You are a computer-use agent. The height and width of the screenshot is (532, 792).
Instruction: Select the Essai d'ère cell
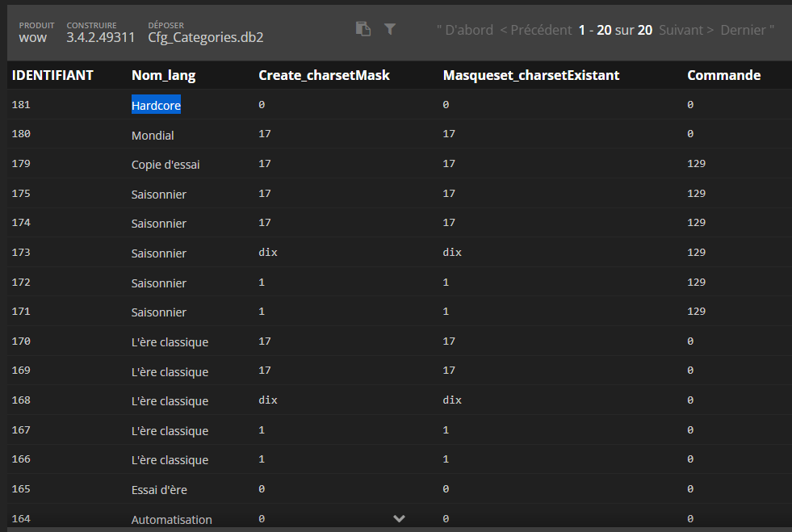click(158, 489)
